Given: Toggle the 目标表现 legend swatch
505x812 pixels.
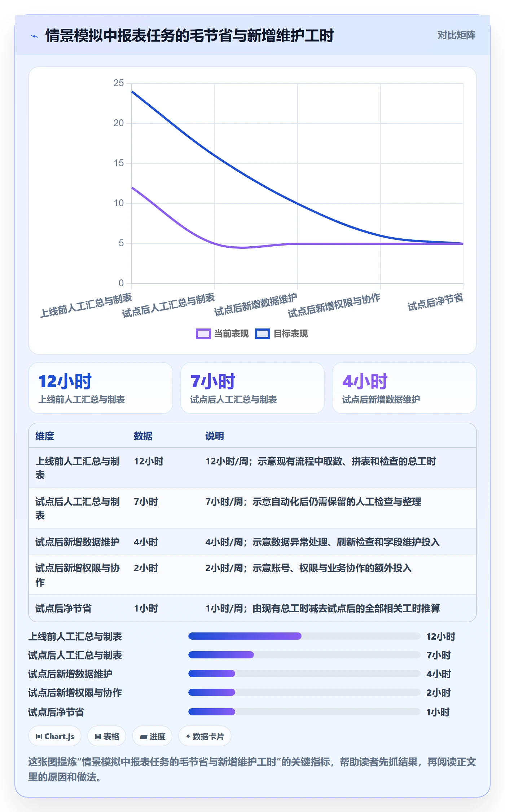Looking at the screenshot, I should pyautogui.click(x=263, y=334).
